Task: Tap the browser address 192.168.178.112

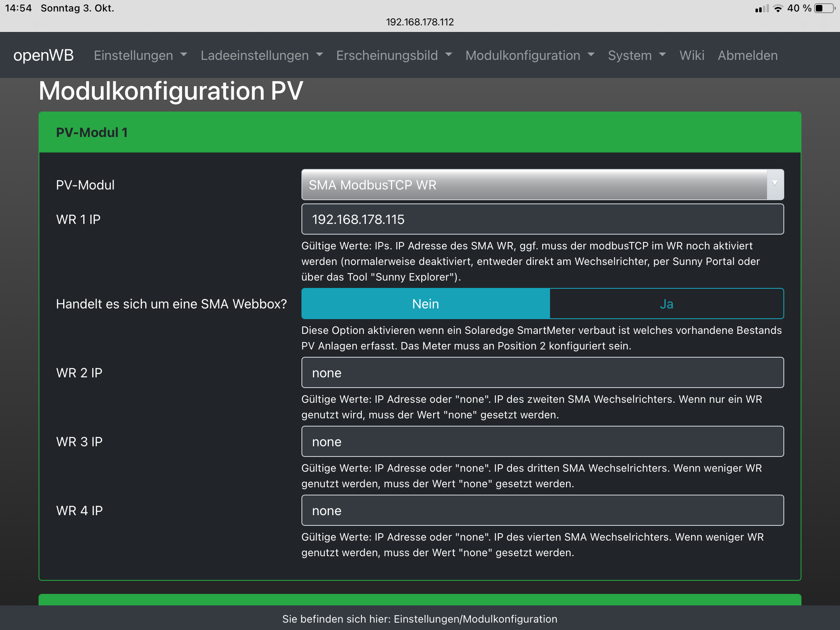Action: coord(420,22)
